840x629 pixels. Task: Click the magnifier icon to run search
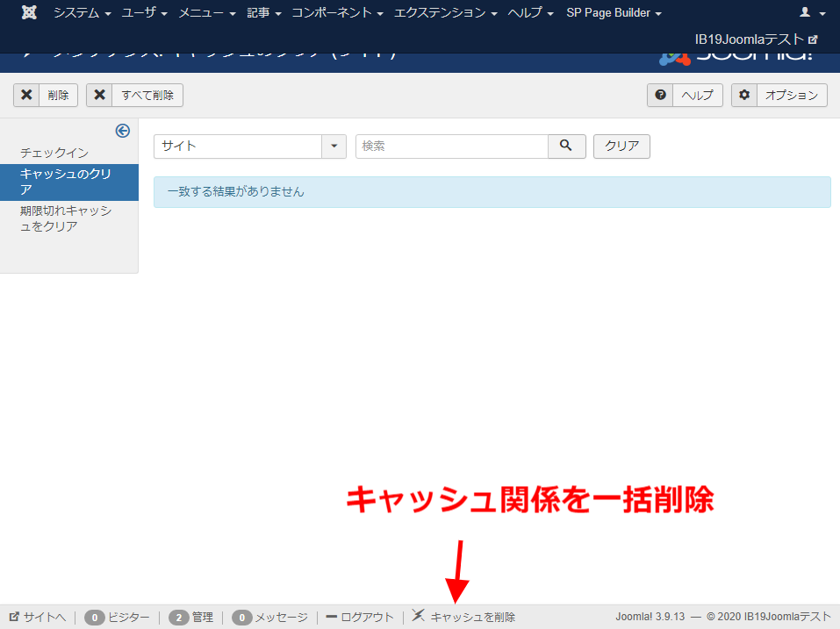(566, 147)
